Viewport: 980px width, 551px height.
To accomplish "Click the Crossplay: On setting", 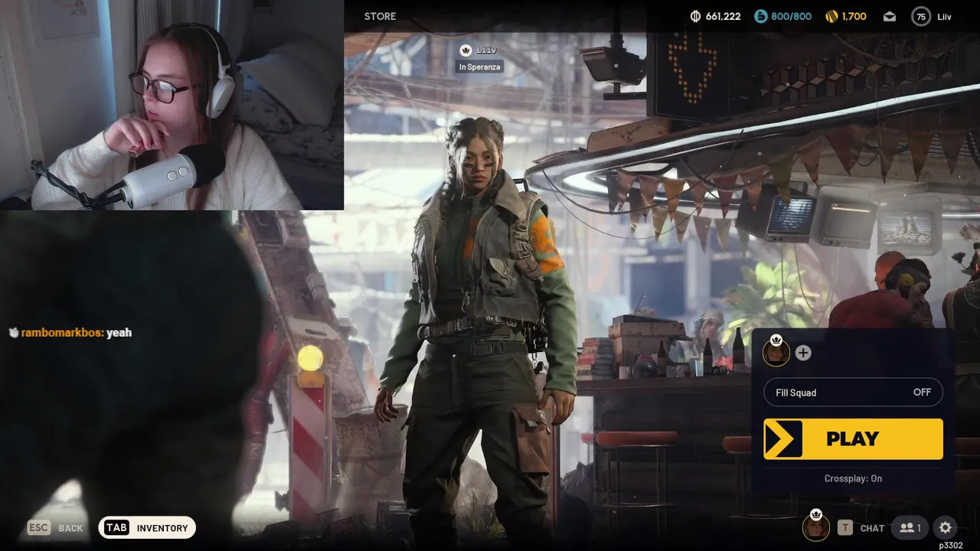I will [x=853, y=478].
